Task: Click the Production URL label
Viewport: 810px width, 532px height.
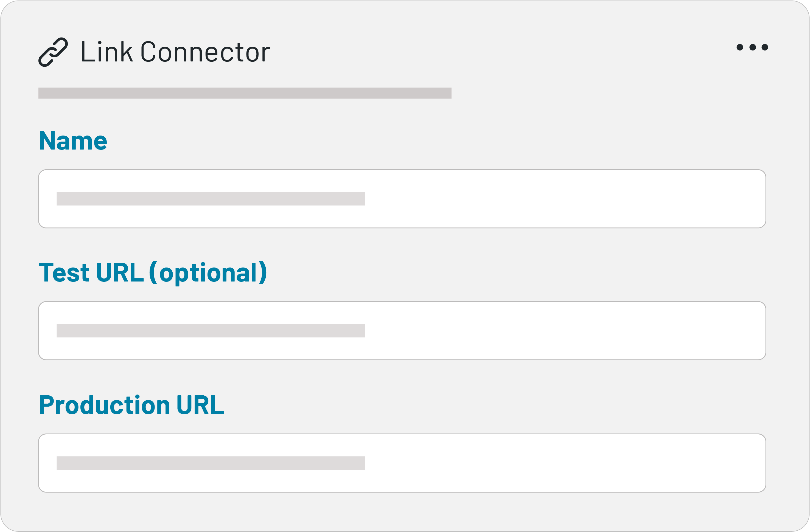Action: tap(132, 405)
